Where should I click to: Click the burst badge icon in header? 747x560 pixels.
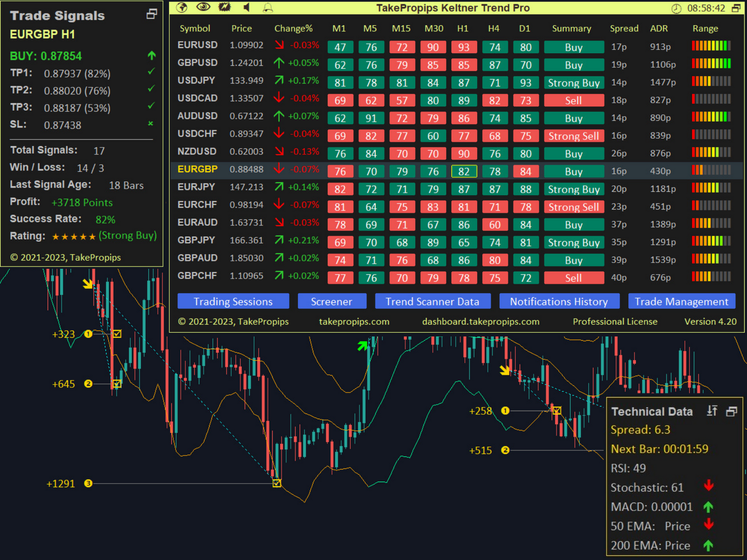coord(225,7)
